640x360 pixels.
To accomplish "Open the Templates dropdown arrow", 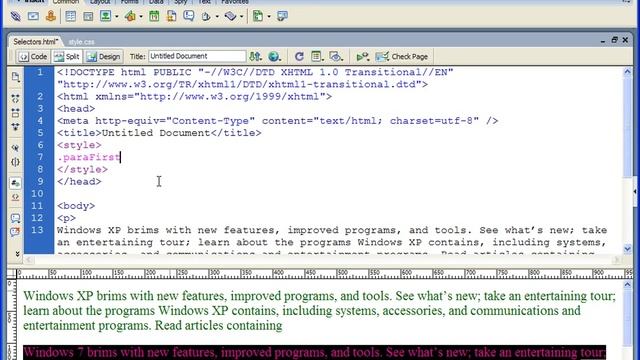I will point(269,17).
